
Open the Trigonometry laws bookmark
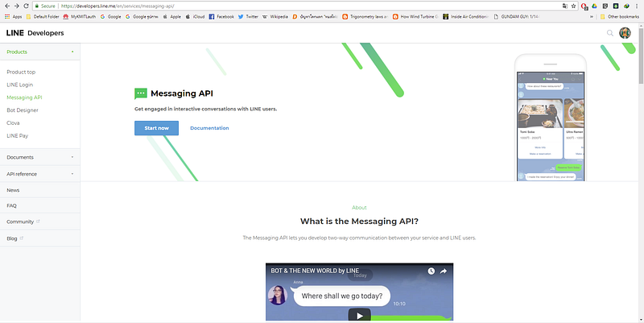coord(365,17)
